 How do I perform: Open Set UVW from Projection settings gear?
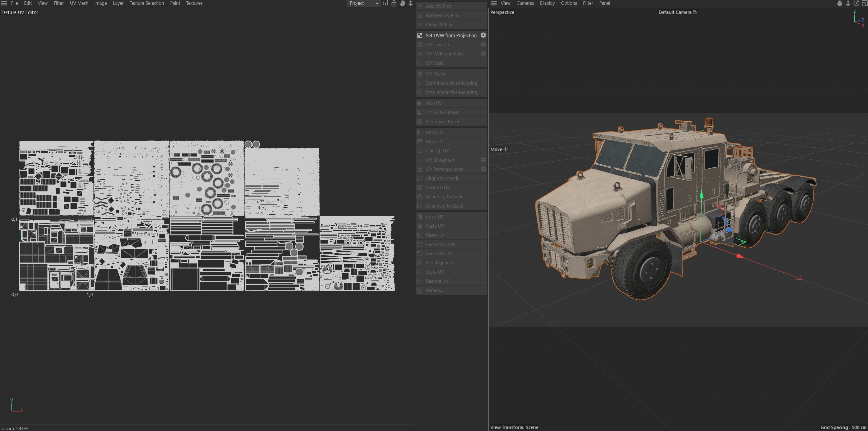[x=483, y=35]
